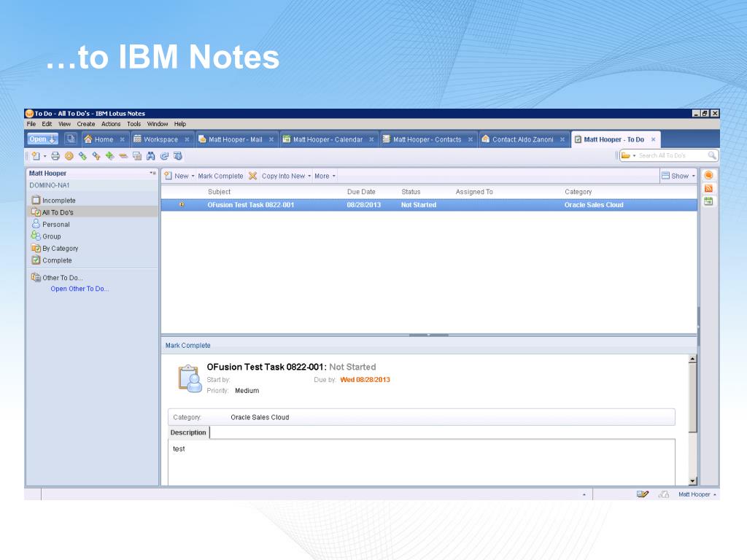Click the help window toolbar icon
The image size is (747, 560).
click(x=178, y=156)
